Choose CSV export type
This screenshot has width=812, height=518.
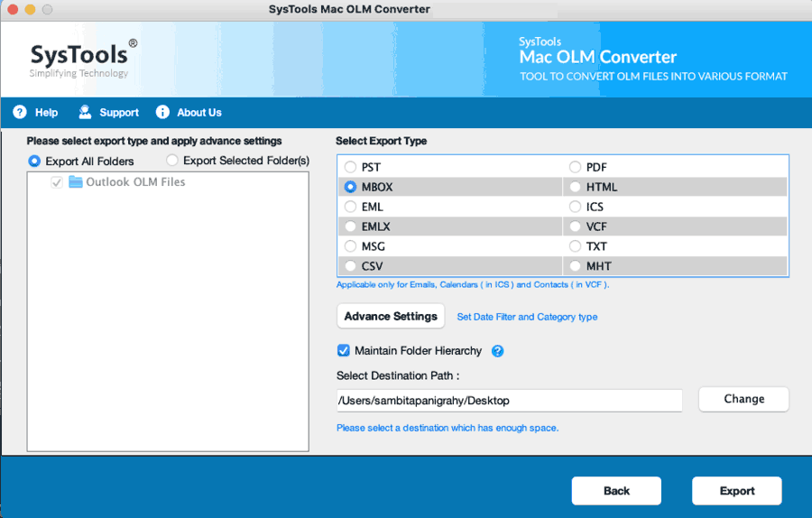pos(351,265)
